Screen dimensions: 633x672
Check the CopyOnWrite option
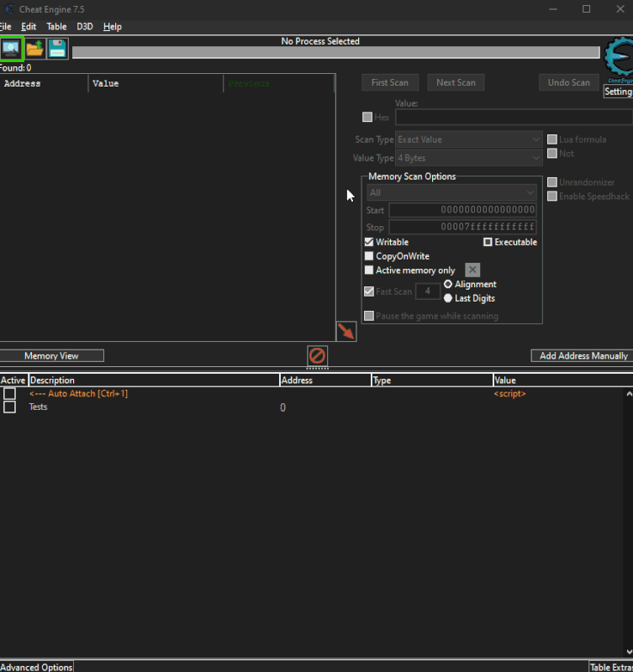point(369,256)
